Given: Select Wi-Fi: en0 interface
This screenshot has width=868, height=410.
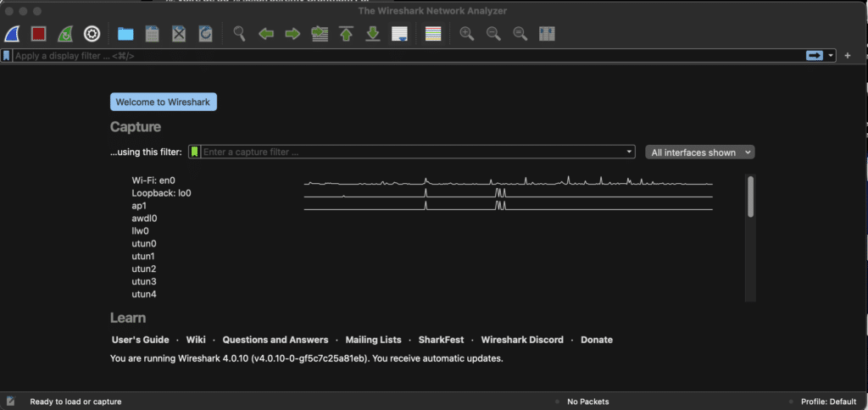Looking at the screenshot, I should click(153, 180).
